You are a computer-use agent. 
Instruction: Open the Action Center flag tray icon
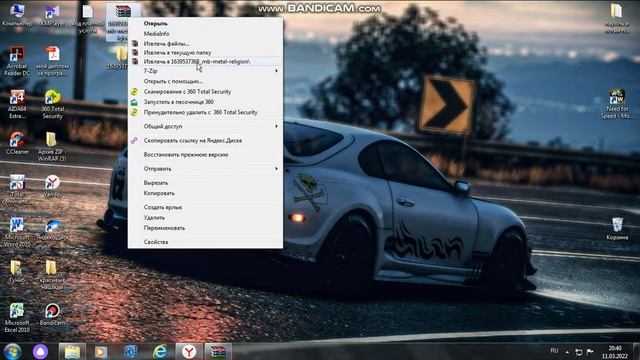[x=590, y=351]
